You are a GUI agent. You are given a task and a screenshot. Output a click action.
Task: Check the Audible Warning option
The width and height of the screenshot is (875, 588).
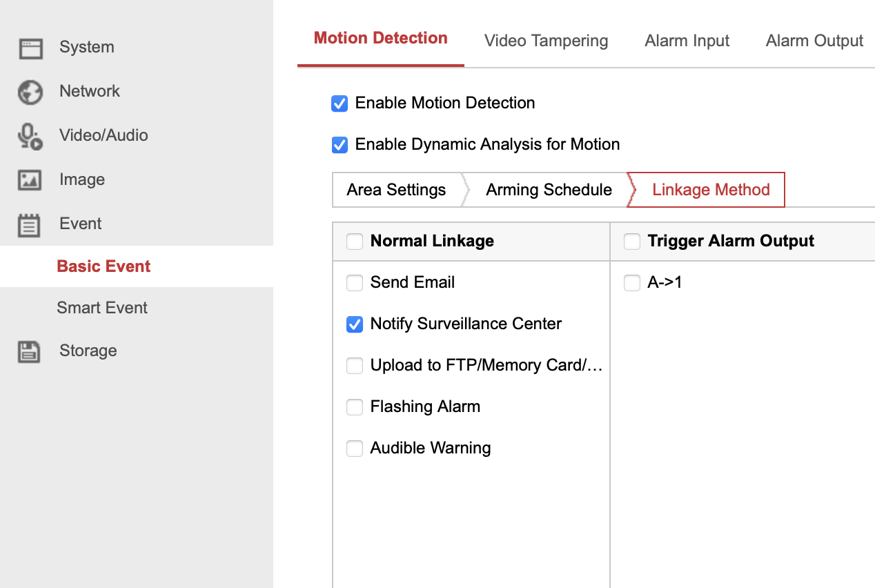354,448
